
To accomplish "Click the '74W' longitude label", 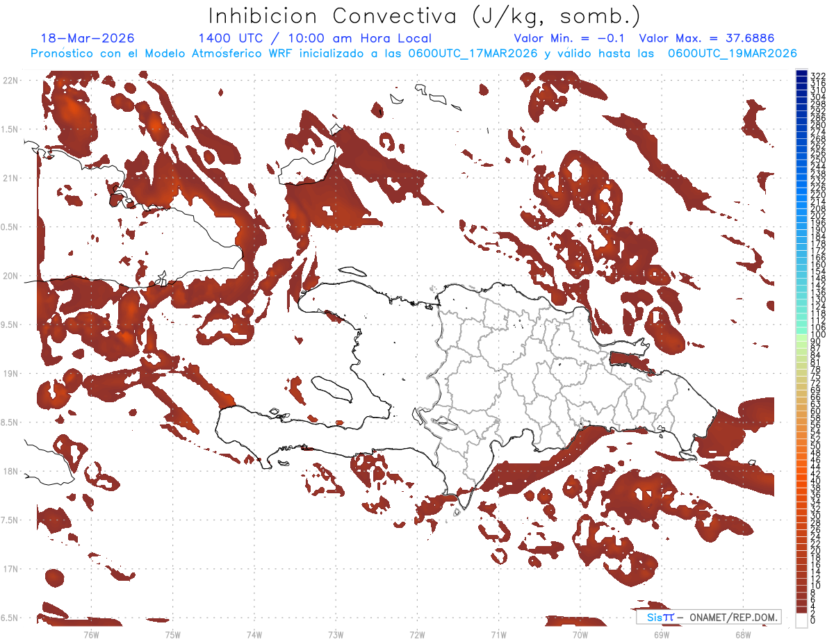I will [254, 634].
